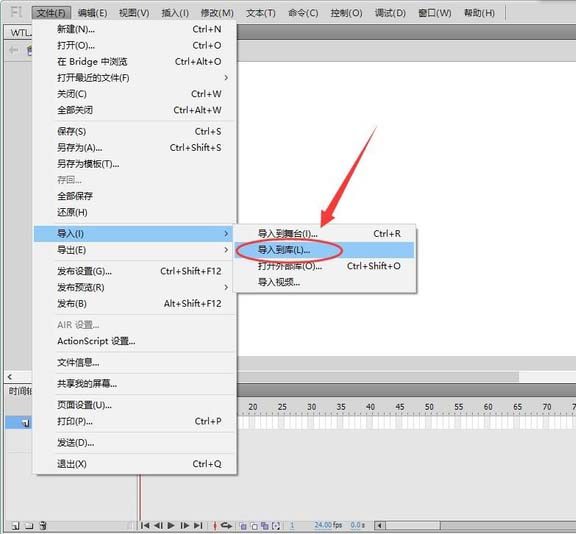
Task: Choose 另存为(A)... menu item
Action: point(134,147)
